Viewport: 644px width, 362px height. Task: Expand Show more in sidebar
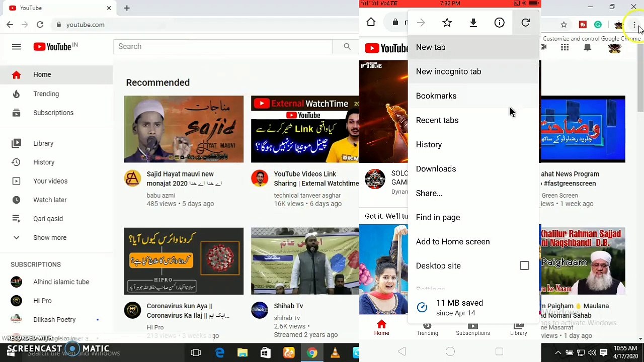56,237
